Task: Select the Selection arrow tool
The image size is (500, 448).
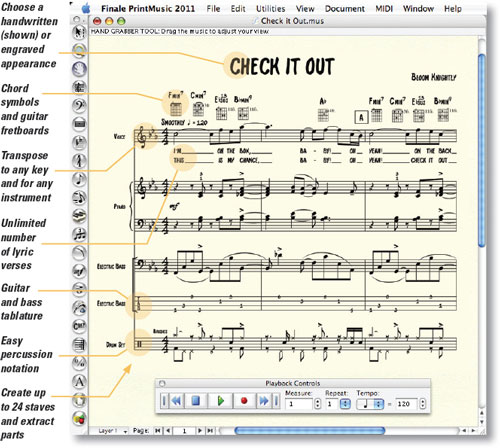Action: [79, 32]
